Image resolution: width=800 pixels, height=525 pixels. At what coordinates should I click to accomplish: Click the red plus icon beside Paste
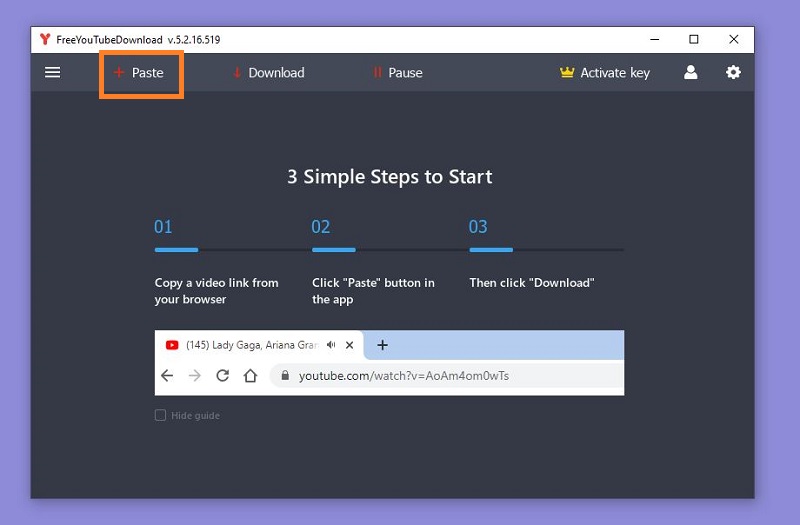pos(119,72)
